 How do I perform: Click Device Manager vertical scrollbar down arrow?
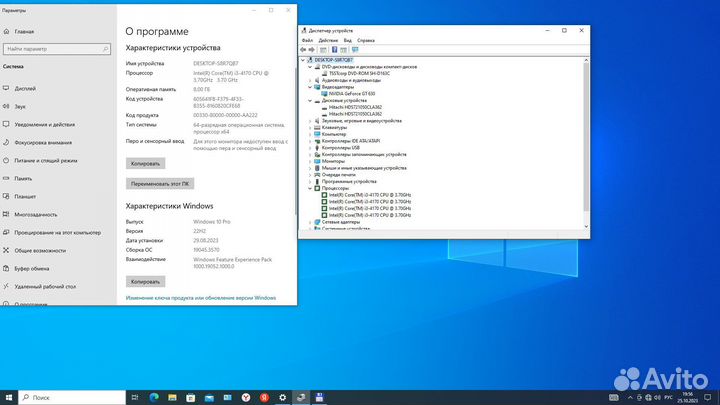pyautogui.click(x=586, y=226)
